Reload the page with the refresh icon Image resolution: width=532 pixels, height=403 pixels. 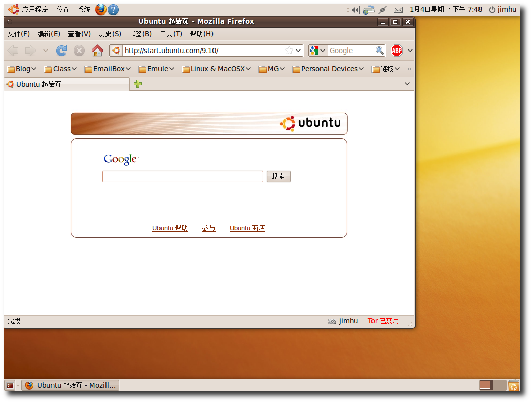point(62,51)
